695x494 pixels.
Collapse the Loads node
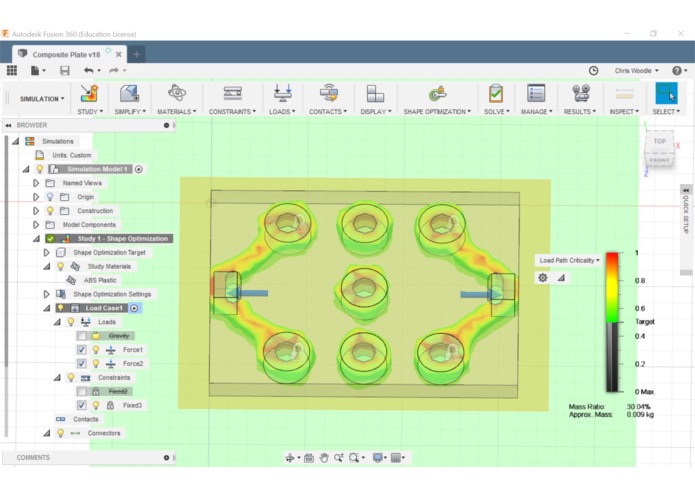coord(57,322)
